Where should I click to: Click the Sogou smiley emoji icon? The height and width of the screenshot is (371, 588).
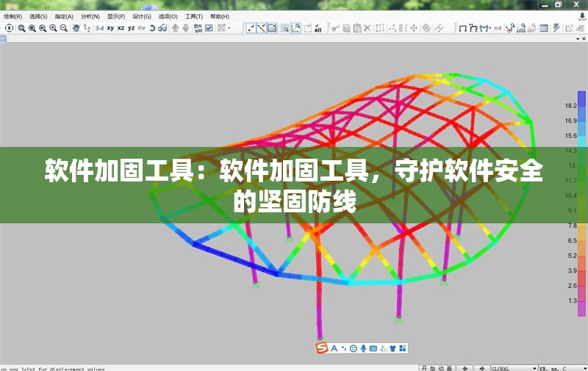354,348
